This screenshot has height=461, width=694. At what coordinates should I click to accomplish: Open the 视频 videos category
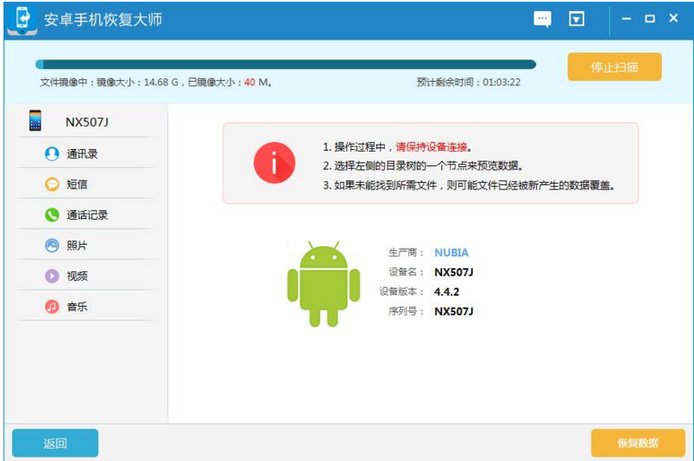point(76,276)
